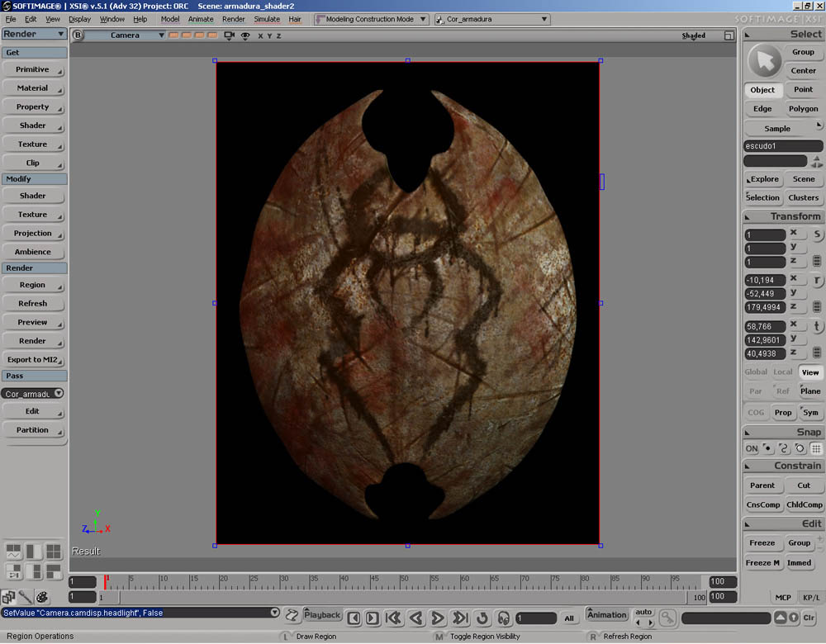Screen dimensions: 826x644
Task: Click the large Select arrow tool
Action: pos(765,61)
